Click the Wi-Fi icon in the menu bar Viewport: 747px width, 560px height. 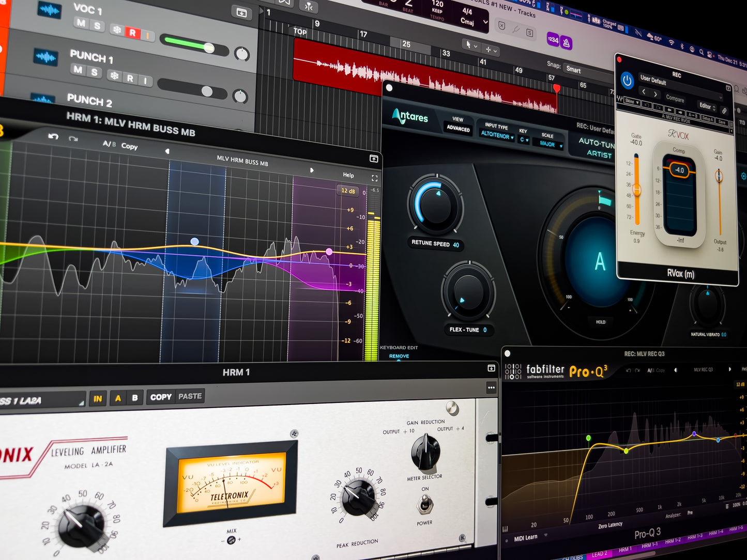tap(671, 42)
